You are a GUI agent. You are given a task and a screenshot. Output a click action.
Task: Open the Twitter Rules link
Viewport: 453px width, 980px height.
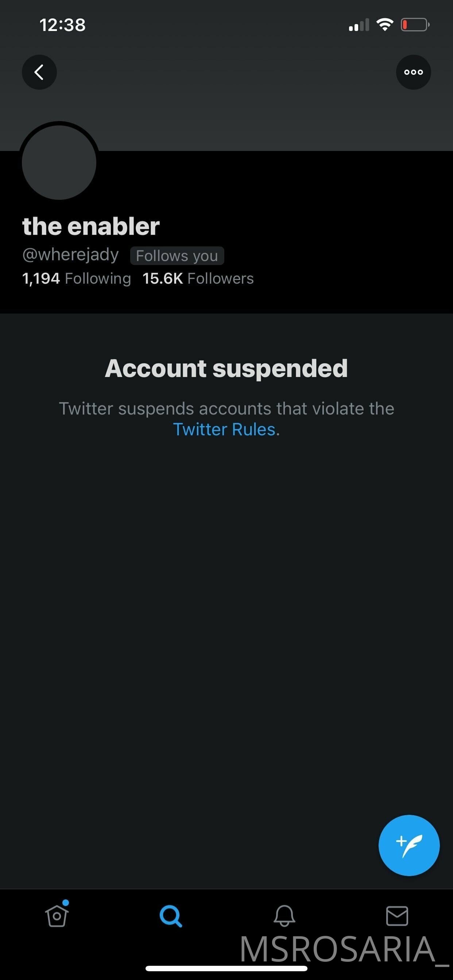click(224, 429)
